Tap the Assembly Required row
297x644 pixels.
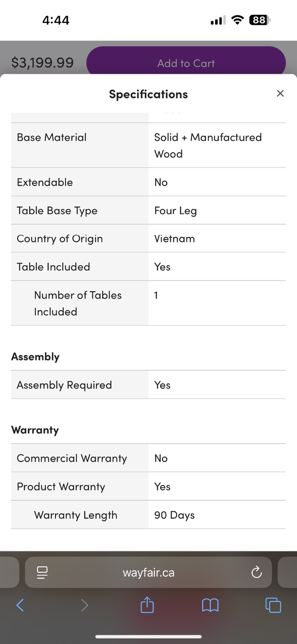click(x=148, y=385)
